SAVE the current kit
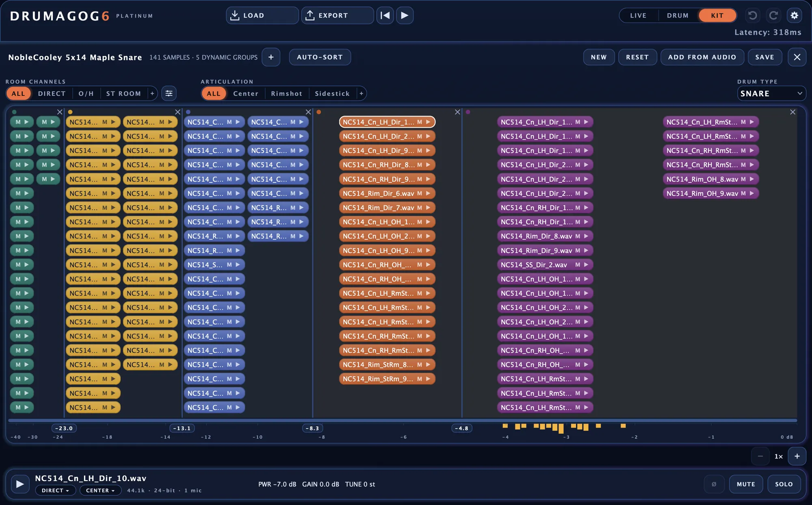The height and width of the screenshot is (505, 812). (x=765, y=57)
